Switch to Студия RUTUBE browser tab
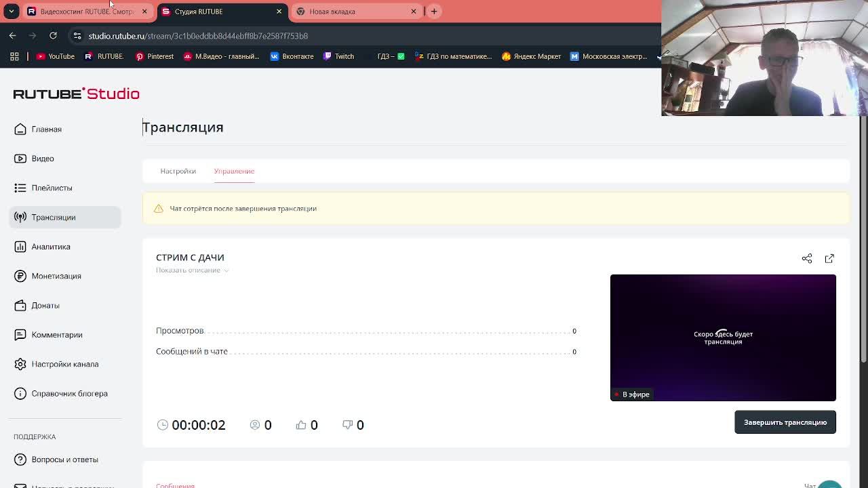This screenshot has width=868, height=488. tap(221, 12)
